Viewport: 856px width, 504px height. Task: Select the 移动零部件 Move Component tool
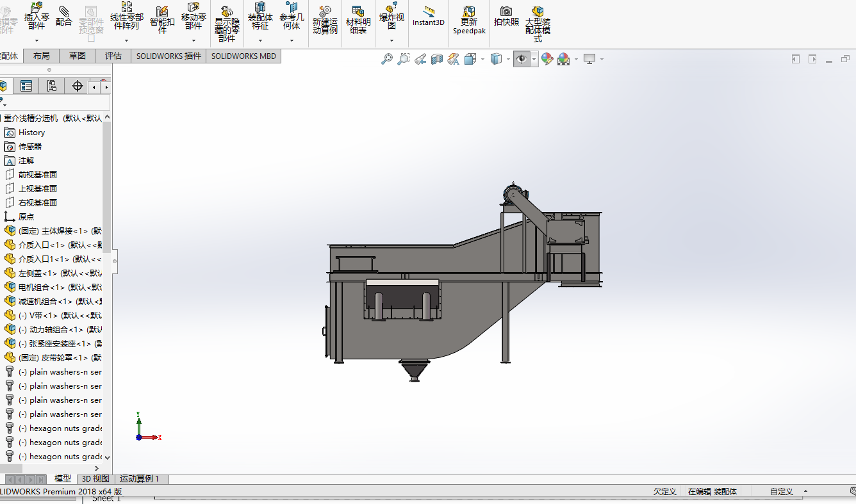click(193, 16)
